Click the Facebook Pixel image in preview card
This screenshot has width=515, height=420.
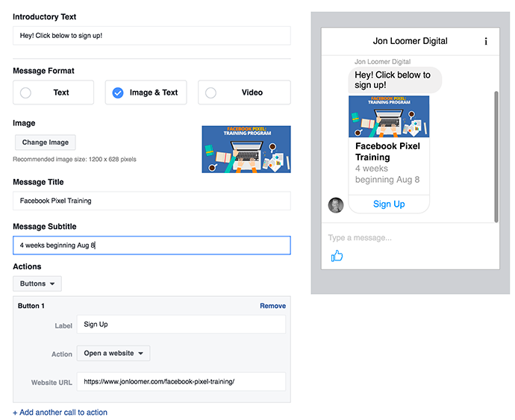(389, 116)
